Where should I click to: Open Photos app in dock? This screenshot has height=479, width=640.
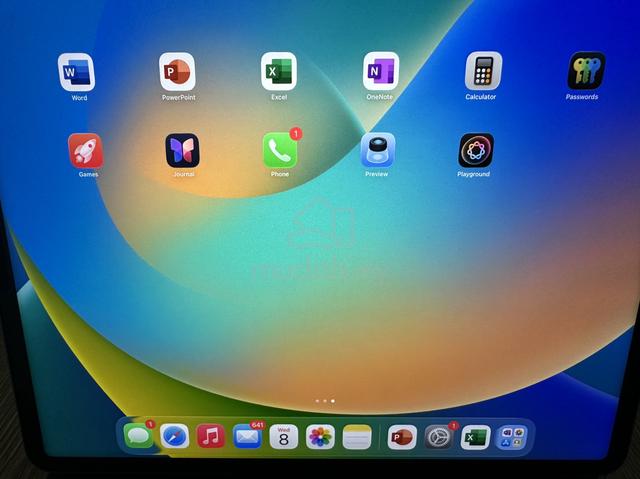(320, 437)
